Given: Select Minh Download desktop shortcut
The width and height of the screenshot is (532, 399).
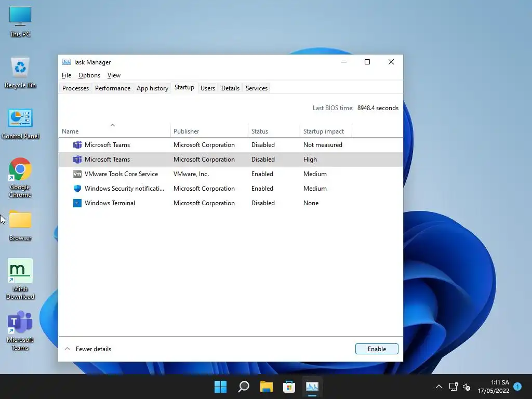Looking at the screenshot, I should 20,279.
